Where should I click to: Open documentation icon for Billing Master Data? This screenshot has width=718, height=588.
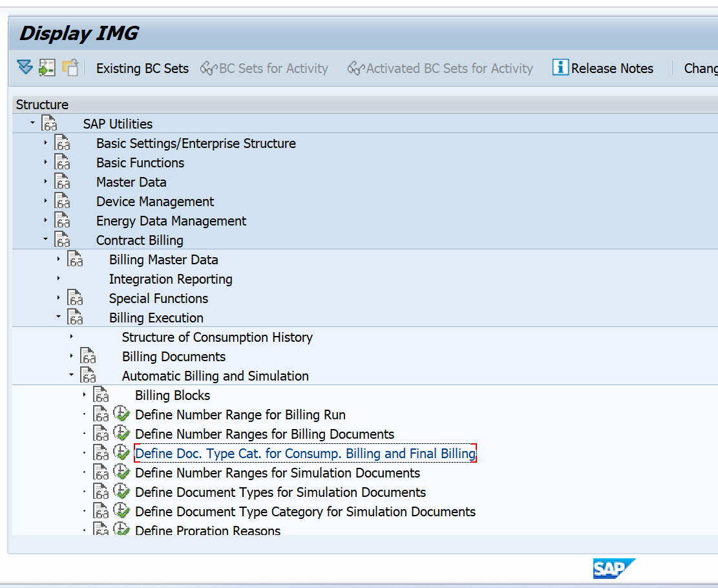click(75, 259)
